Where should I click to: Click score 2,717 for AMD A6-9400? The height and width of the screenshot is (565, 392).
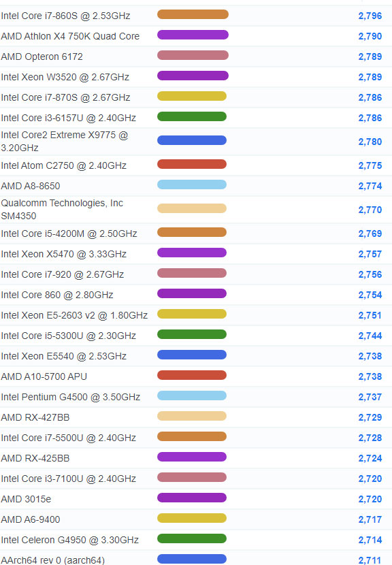(370, 519)
